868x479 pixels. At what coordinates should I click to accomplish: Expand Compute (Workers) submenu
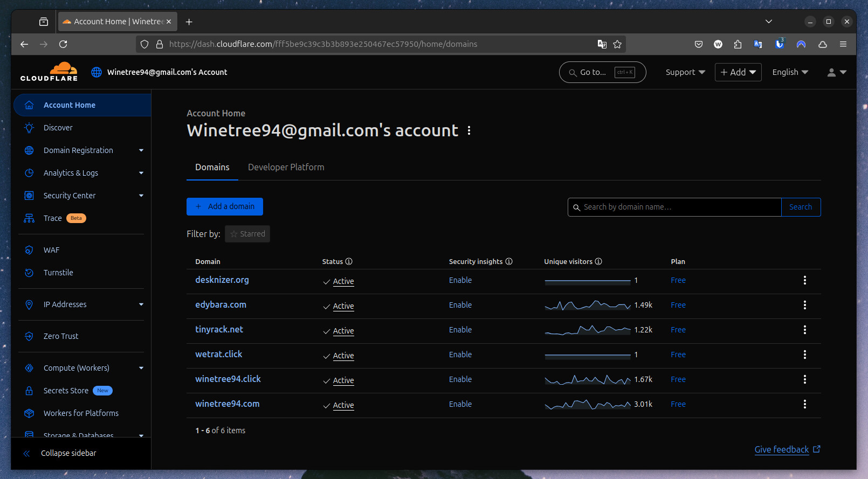(141, 368)
